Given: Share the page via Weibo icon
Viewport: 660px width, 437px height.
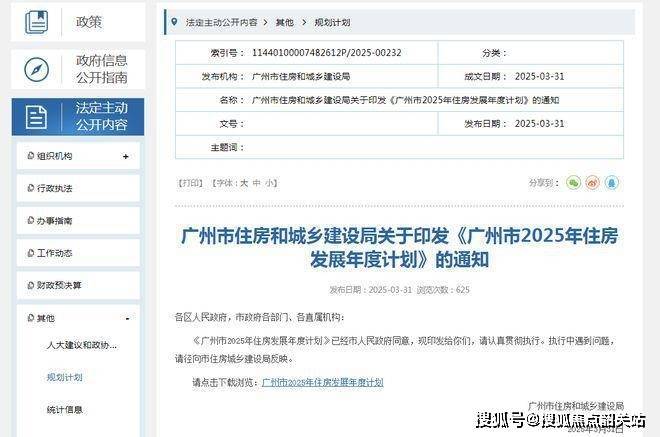Looking at the screenshot, I should (x=593, y=183).
